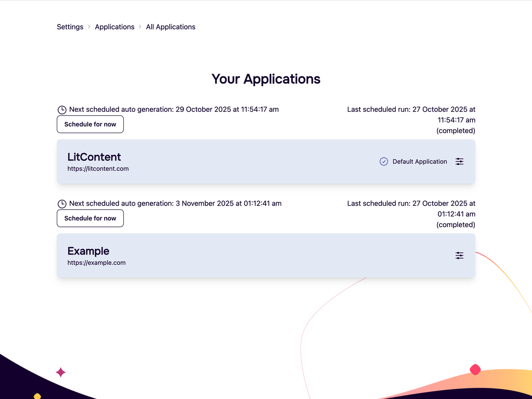Image resolution: width=532 pixels, height=399 pixels.
Task: Click Schedule for now for the Example application
Action: point(90,218)
